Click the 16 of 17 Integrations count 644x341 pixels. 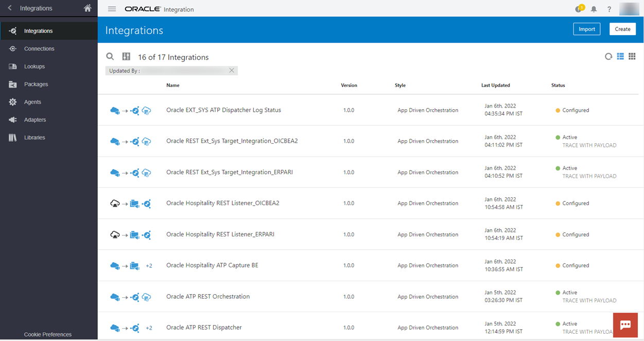(173, 57)
